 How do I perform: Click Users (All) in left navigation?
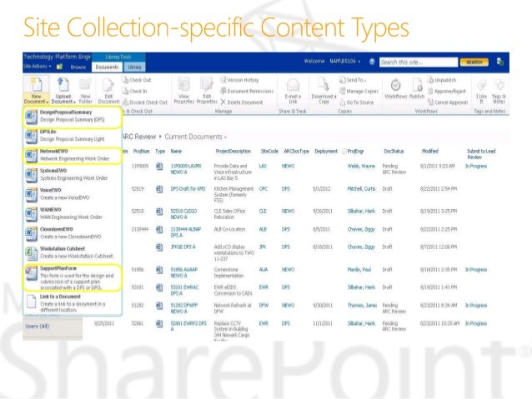(37, 327)
